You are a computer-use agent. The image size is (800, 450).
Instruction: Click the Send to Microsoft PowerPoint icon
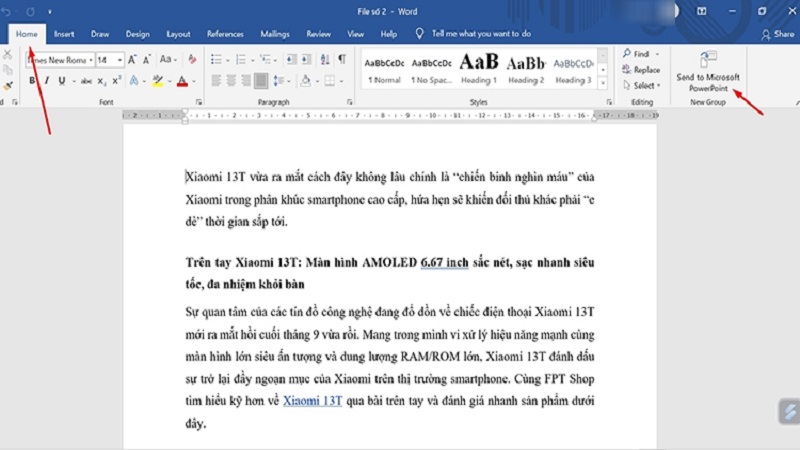(x=708, y=59)
